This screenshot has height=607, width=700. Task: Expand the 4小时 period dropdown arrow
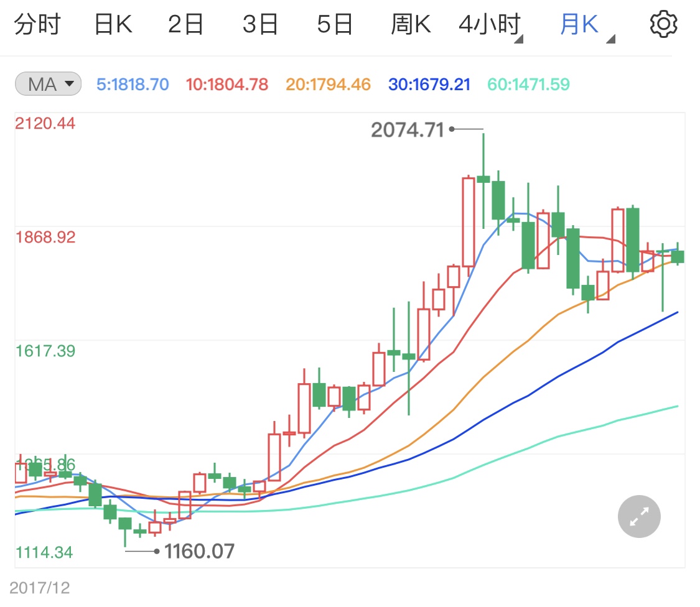click(518, 40)
